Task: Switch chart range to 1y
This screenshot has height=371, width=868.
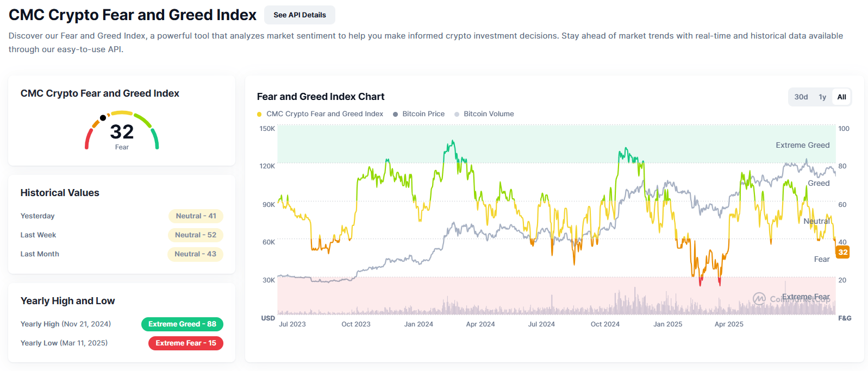Action: point(822,97)
